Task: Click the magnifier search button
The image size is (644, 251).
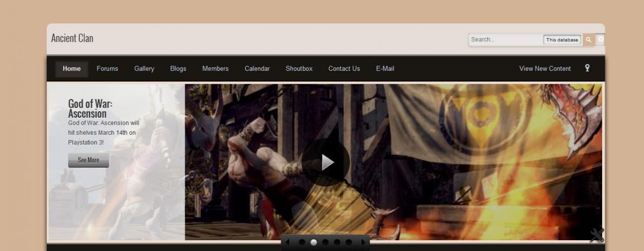Action: click(589, 40)
